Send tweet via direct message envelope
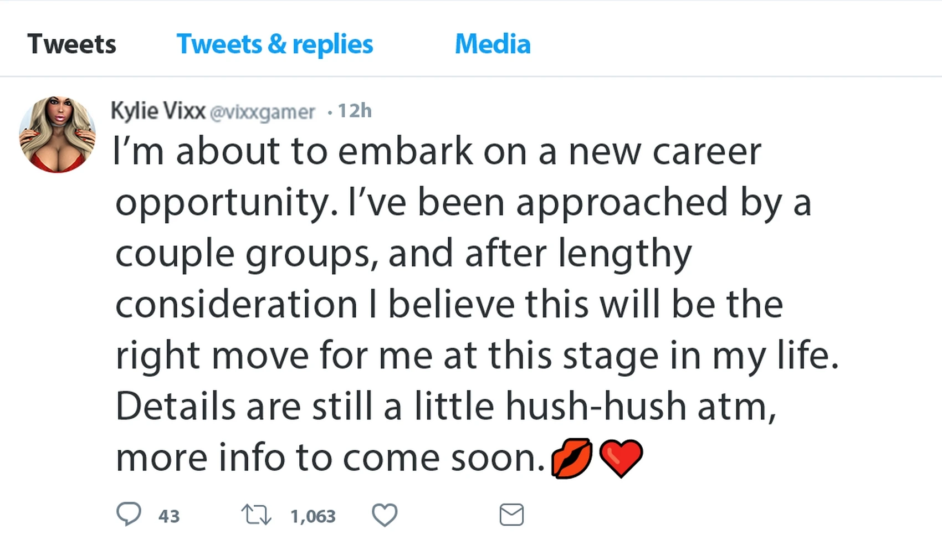 (x=511, y=515)
